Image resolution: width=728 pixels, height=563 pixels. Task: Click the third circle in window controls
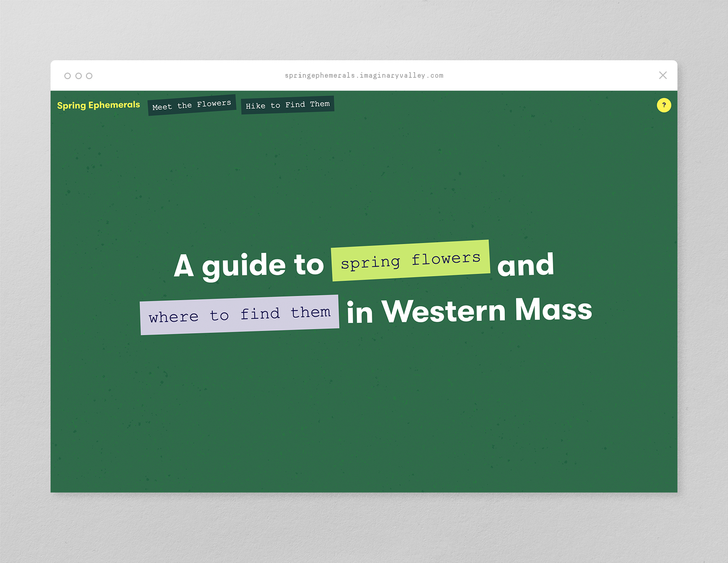click(x=89, y=76)
